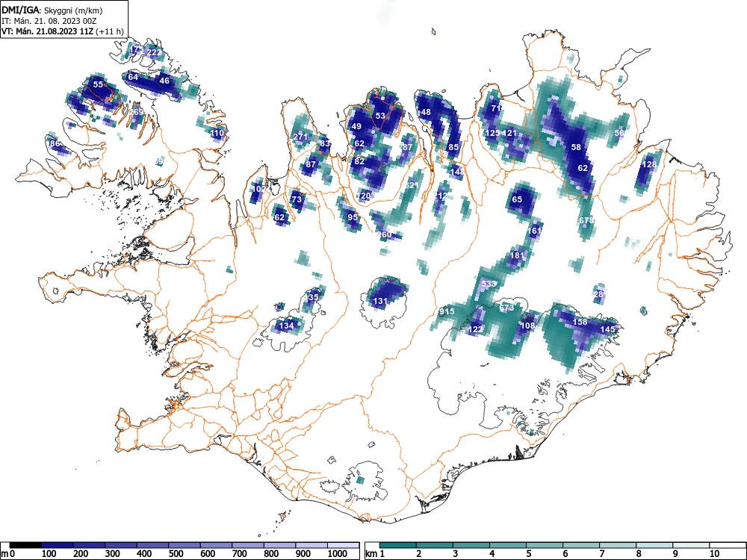
Task: Pick the 55 visibility label
Action: point(98,84)
